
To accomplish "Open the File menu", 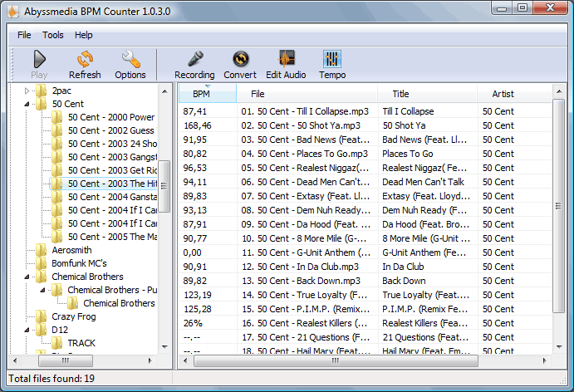I will pos(24,35).
